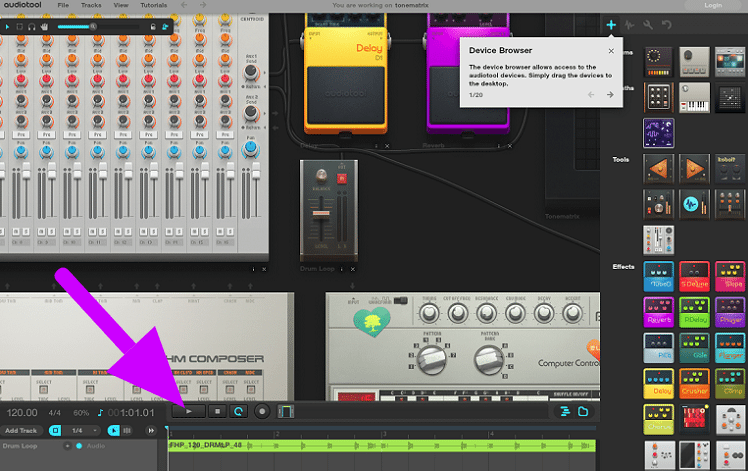Adjust the Drum Loop level fader
The height and width of the screenshot is (471, 748).
pyautogui.click(x=321, y=214)
